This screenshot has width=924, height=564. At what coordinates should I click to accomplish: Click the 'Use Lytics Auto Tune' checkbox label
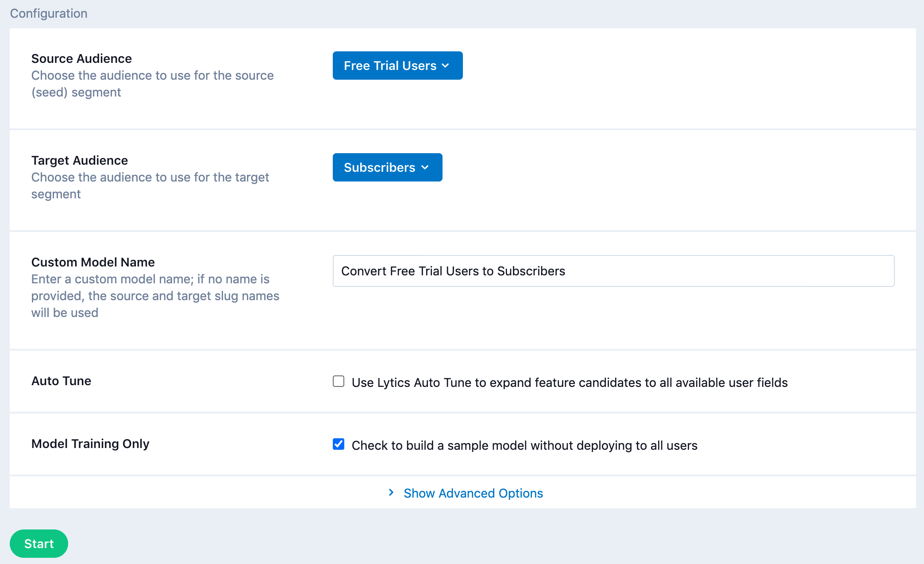(x=569, y=382)
